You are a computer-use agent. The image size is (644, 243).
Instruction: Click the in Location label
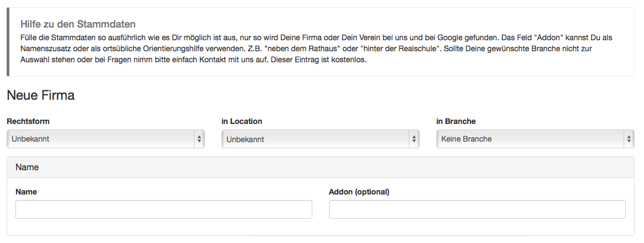(242, 121)
